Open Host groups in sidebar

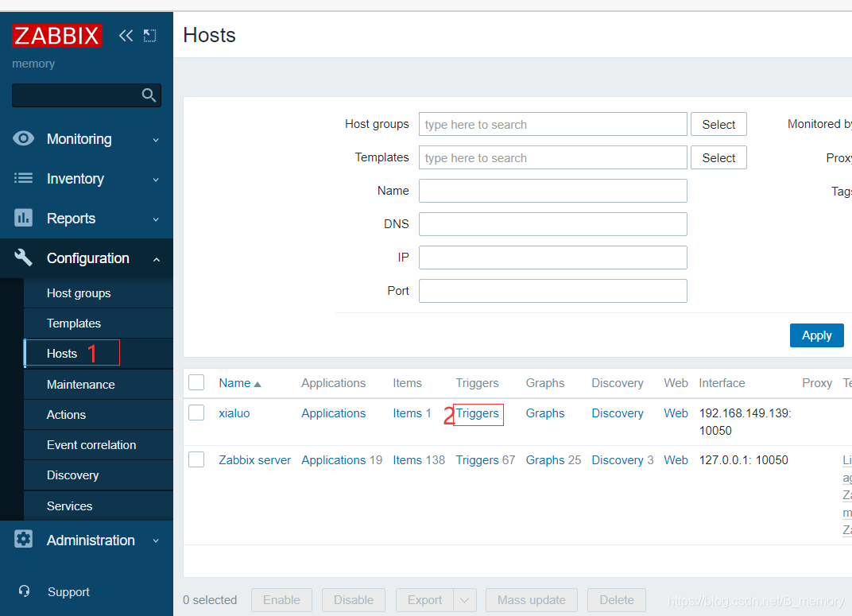79,293
